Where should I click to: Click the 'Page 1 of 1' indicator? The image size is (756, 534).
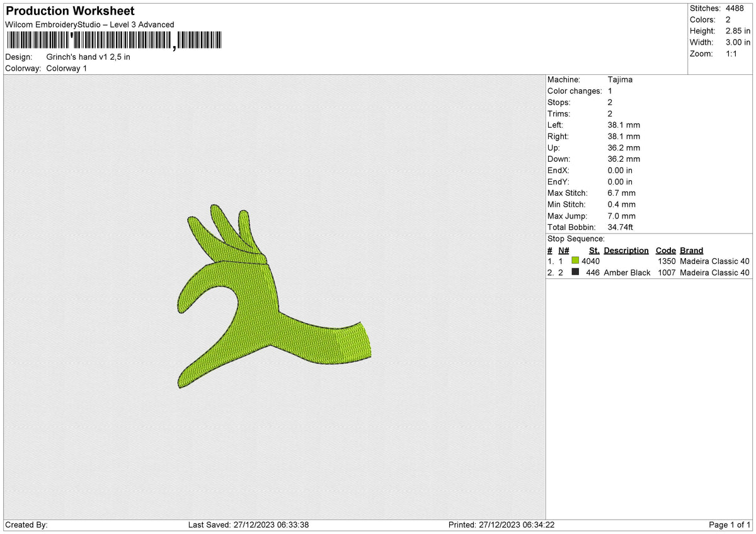click(730, 525)
